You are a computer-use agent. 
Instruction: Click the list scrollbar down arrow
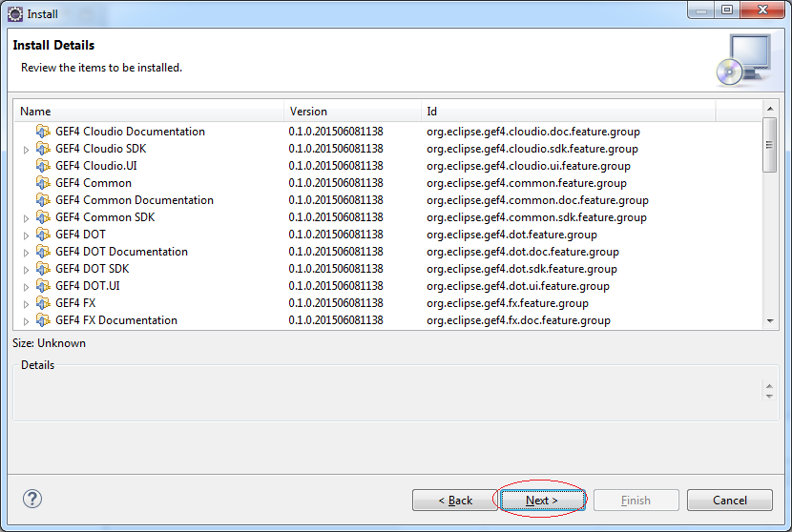(x=770, y=320)
